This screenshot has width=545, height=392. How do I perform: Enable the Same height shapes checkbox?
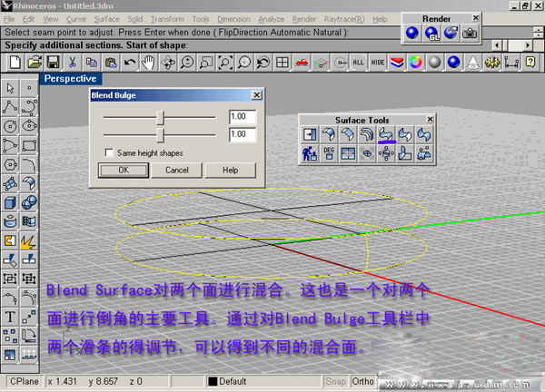(x=110, y=152)
